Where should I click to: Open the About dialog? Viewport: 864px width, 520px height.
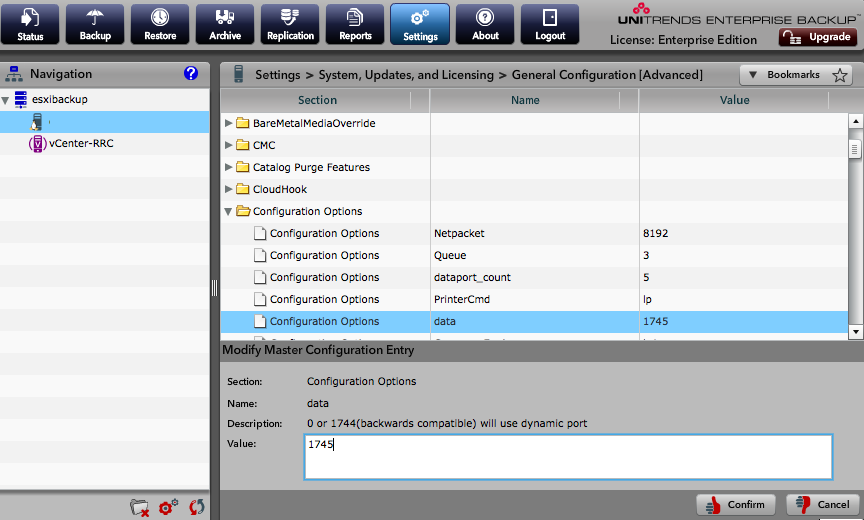(485, 24)
